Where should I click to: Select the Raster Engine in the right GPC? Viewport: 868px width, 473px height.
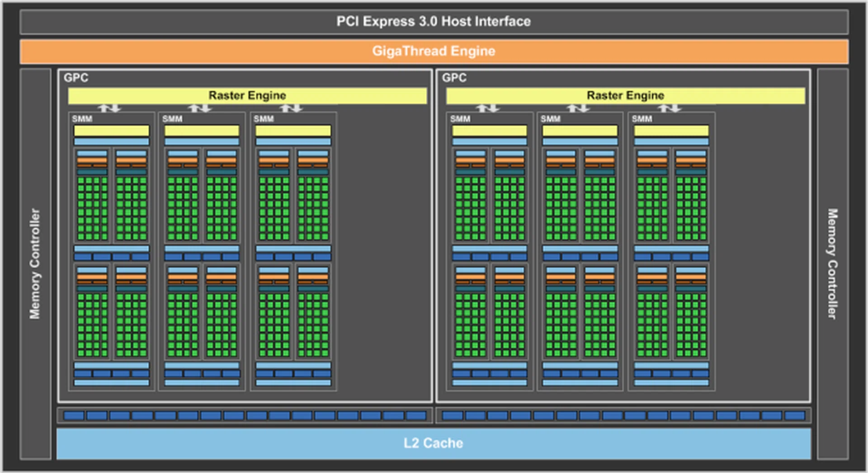pos(625,95)
